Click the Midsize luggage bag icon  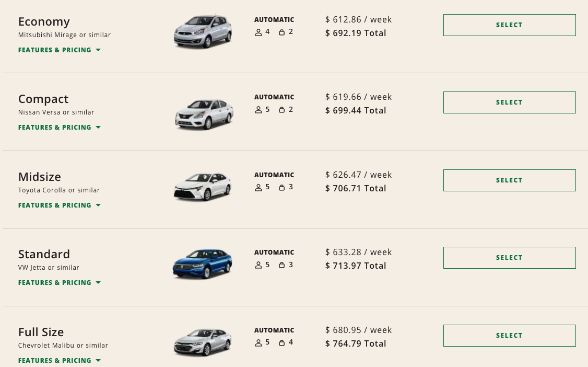281,187
